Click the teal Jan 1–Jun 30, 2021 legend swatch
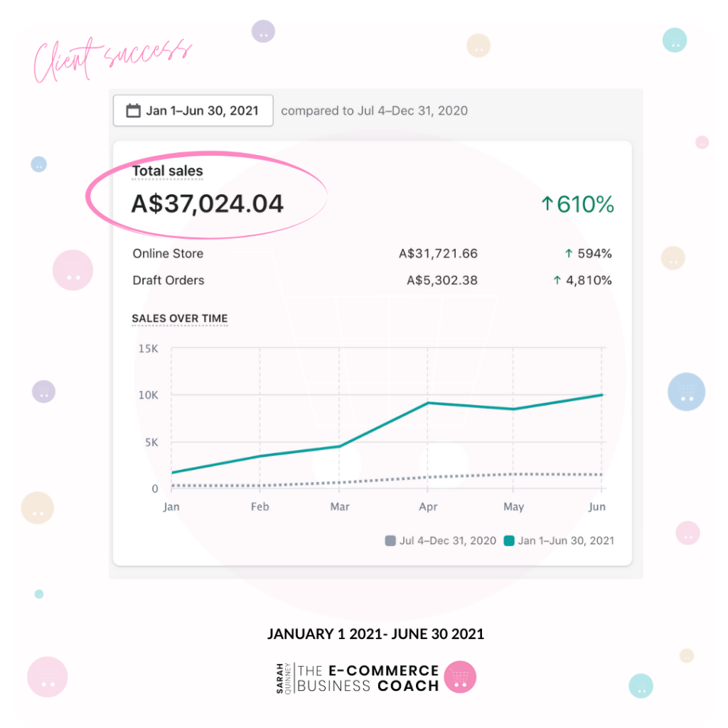 pos(509,541)
